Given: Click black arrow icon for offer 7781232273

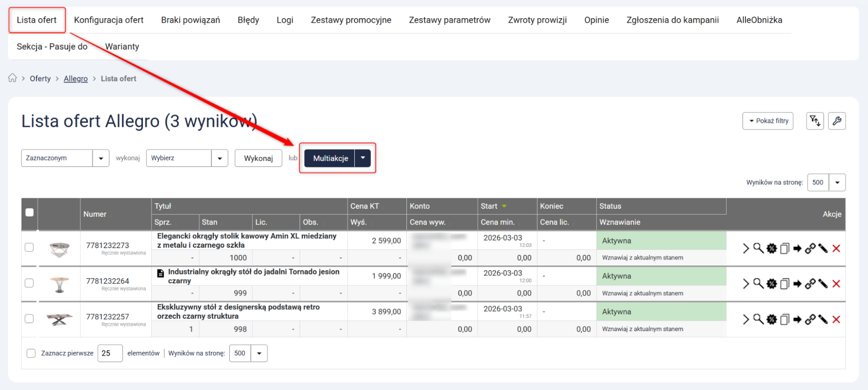Looking at the screenshot, I should point(797,248).
